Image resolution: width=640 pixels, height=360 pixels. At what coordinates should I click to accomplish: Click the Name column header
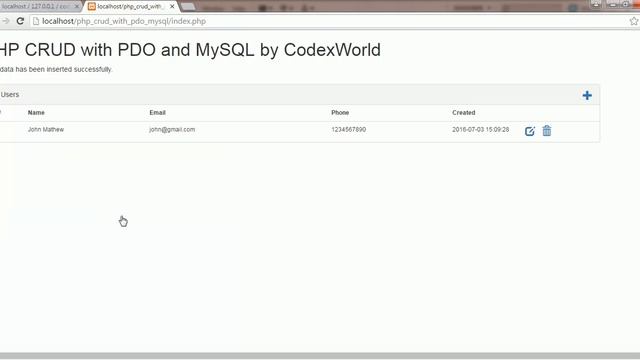coord(36,113)
